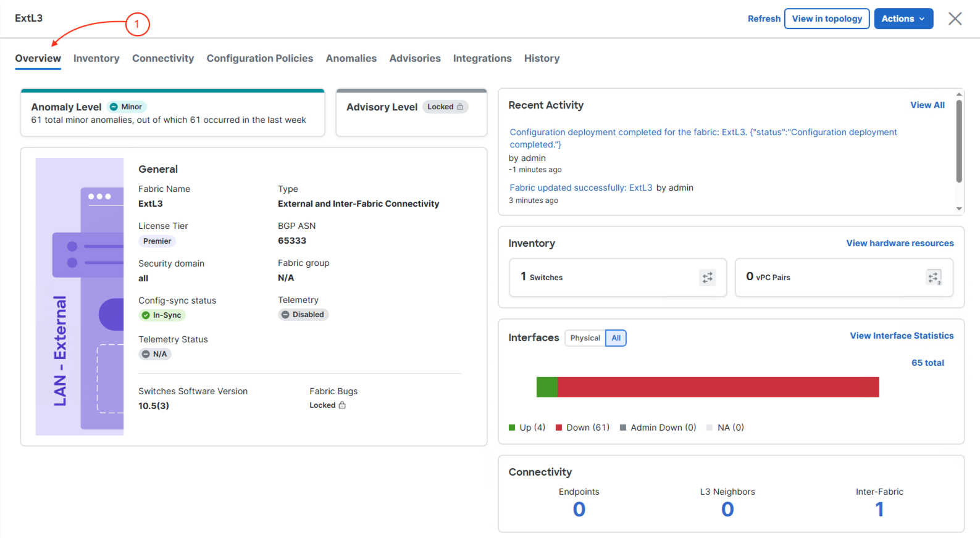Open the Configuration Policies tab
Viewport: 980px width, 538px height.
point(260,59)
